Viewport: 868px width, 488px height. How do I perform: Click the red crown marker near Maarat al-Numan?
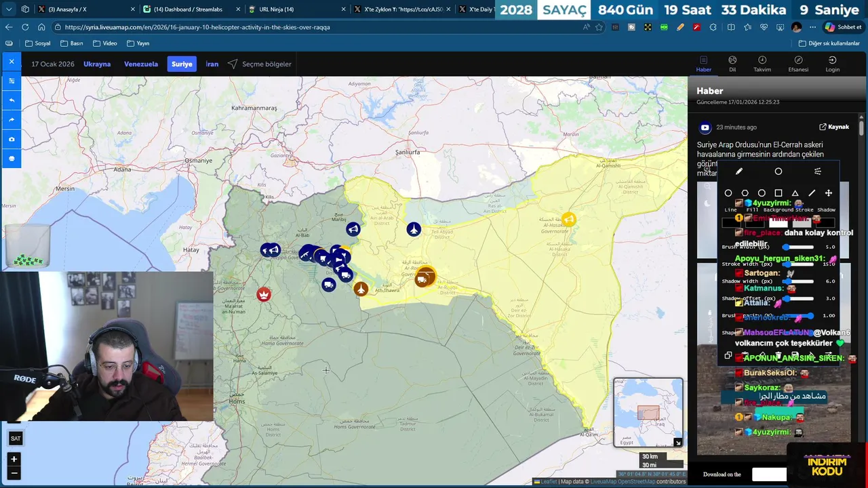pos(264,294)
